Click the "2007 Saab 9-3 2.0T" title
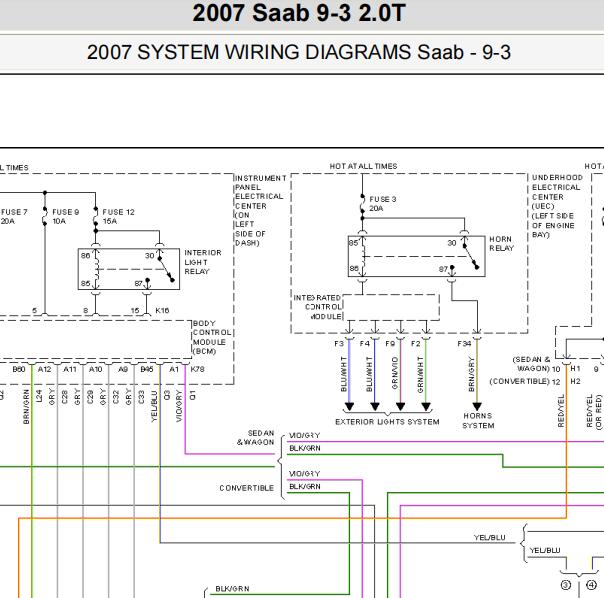 (x=299, y=13)
